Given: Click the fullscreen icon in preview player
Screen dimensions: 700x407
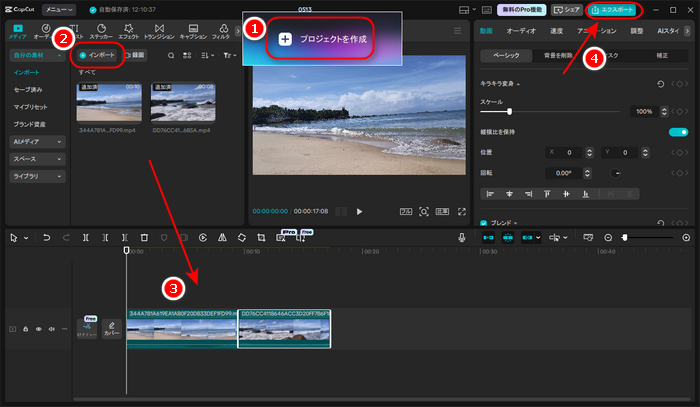Looking at the screenshot, I should (461, 212).
